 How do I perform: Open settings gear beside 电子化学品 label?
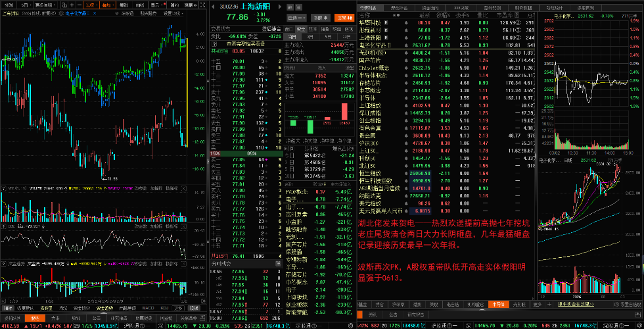click(61, 13)
